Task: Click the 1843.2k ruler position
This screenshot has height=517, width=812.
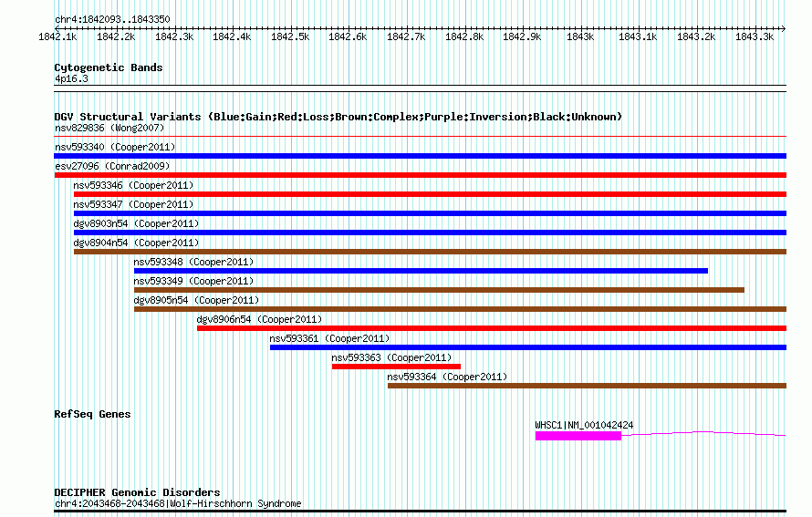Action: pyautogui.click(x=696, y=36)
